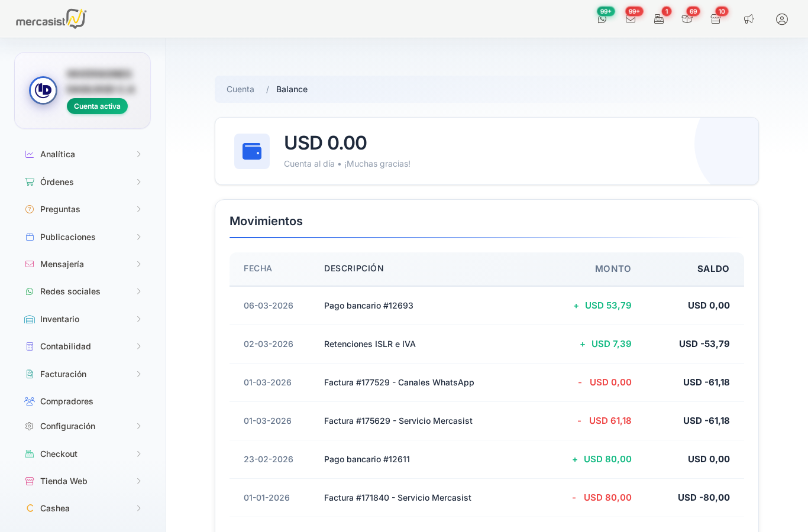Open the open-box icon with 69 badge
Screen dimensions: 808x532
tap(687, 19)
